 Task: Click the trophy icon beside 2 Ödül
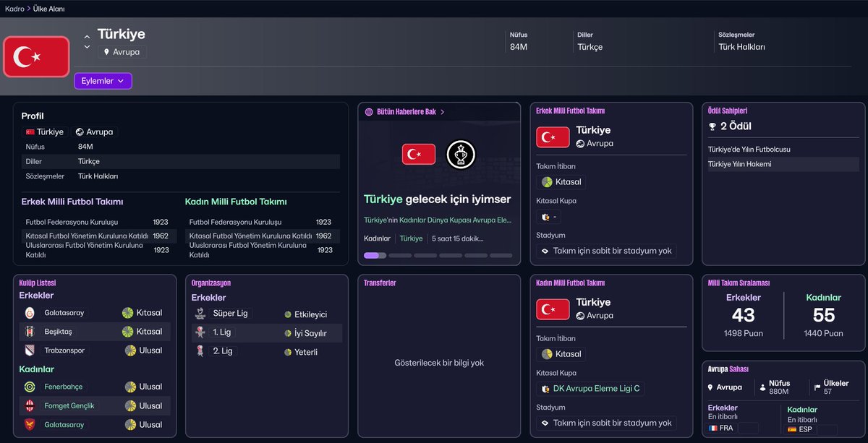click(x=712, y=126)
